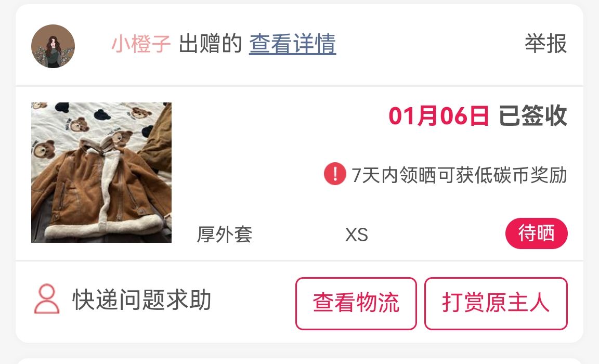Select the XS size label

[356, 235]
